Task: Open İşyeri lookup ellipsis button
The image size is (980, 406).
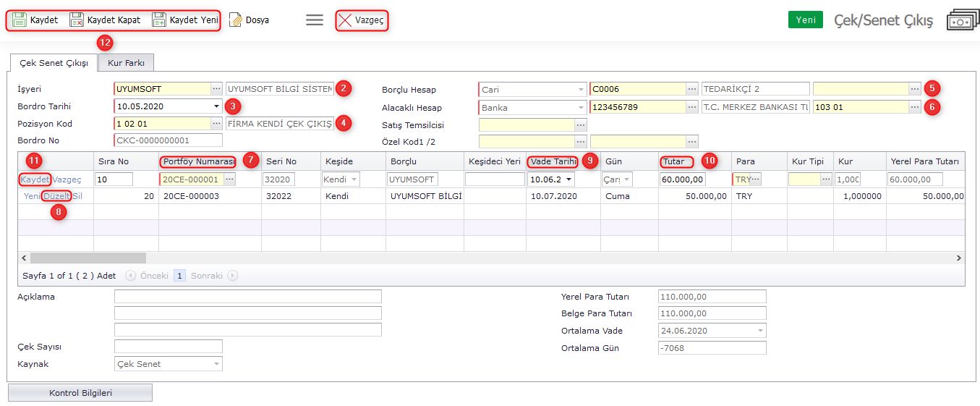Action: point(216,89)
